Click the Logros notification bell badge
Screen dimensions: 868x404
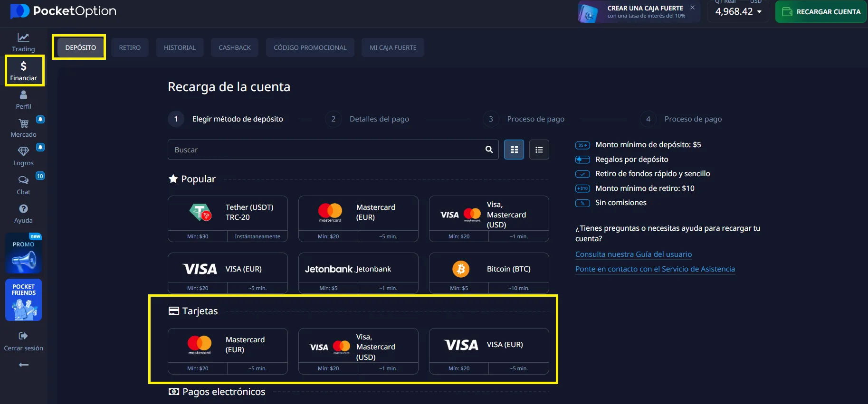pos(40,147)
